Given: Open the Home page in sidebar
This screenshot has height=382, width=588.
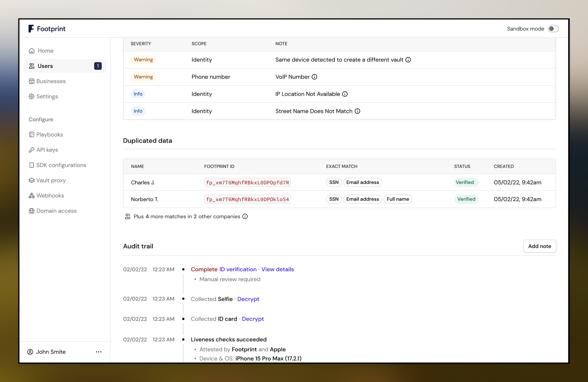Looking at the screenshot, I should click(x=45, y=51).
